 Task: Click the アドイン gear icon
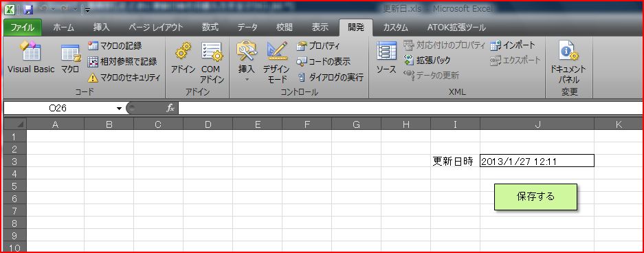point(183,51)
